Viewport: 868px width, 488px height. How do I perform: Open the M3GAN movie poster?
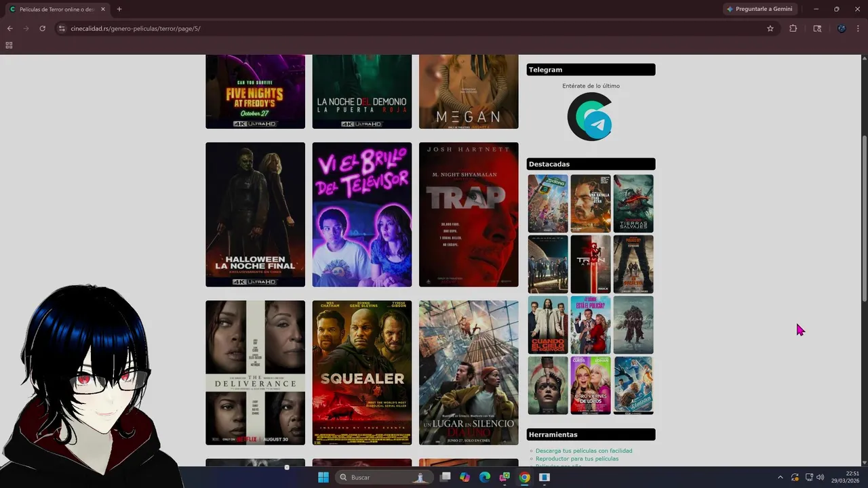coord(469,91)
